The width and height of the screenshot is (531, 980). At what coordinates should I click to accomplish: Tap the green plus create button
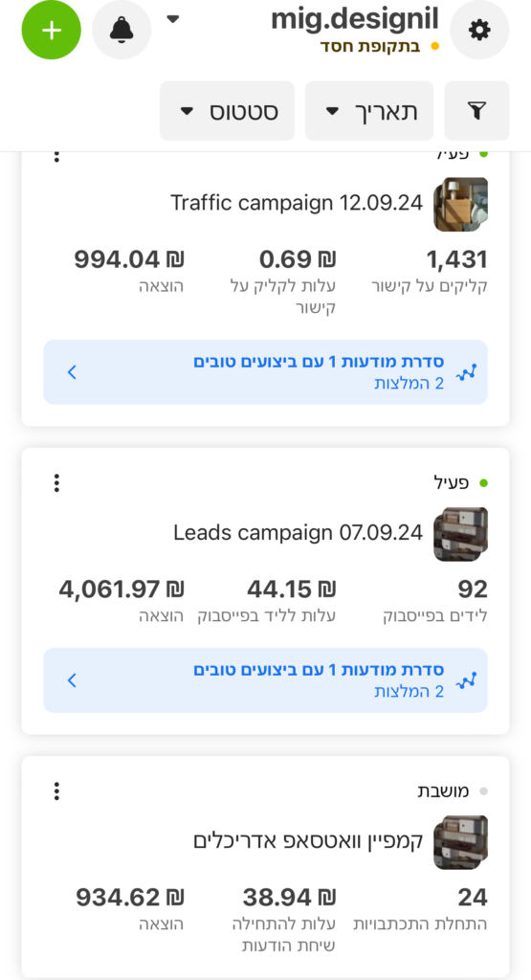click(52, 30)
